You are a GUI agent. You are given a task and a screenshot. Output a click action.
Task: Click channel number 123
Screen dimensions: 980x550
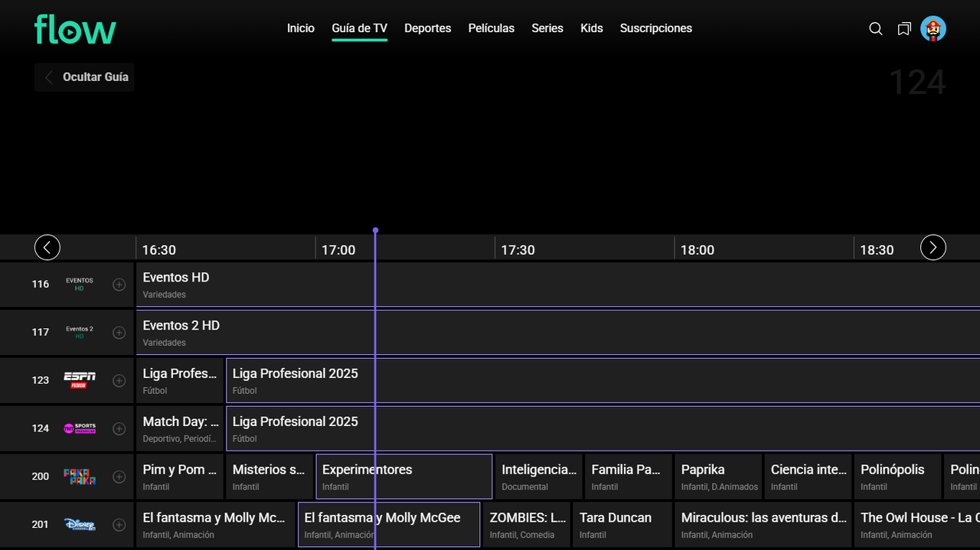tap(41, 380)
